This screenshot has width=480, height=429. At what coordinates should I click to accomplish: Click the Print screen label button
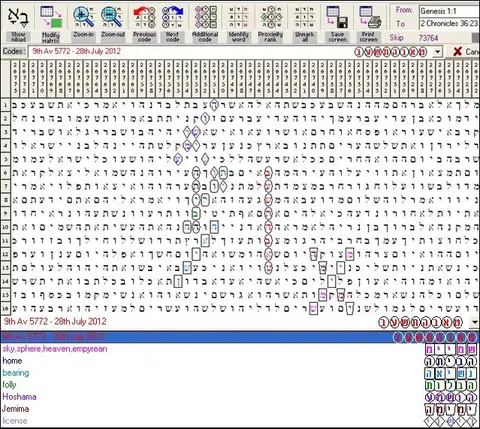pyautogui.click(x=368, y=37)
